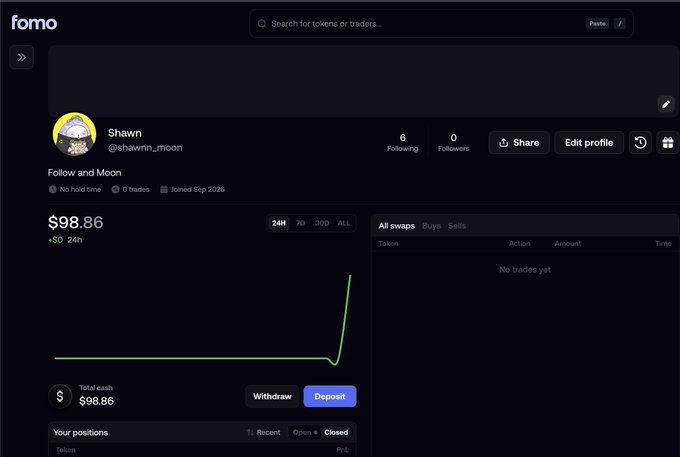Click Edit profile button
The image size is (680, 457).
tap(589, 143)
